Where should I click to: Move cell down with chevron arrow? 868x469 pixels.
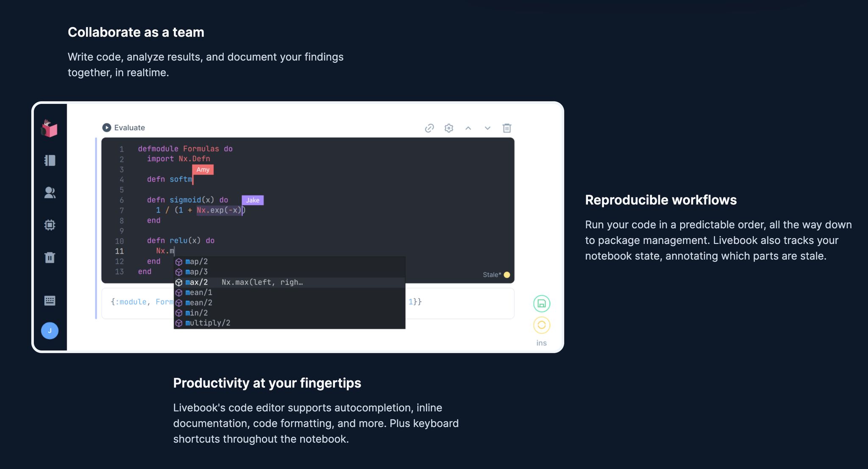pyautogui.click(x=487, y=128)
